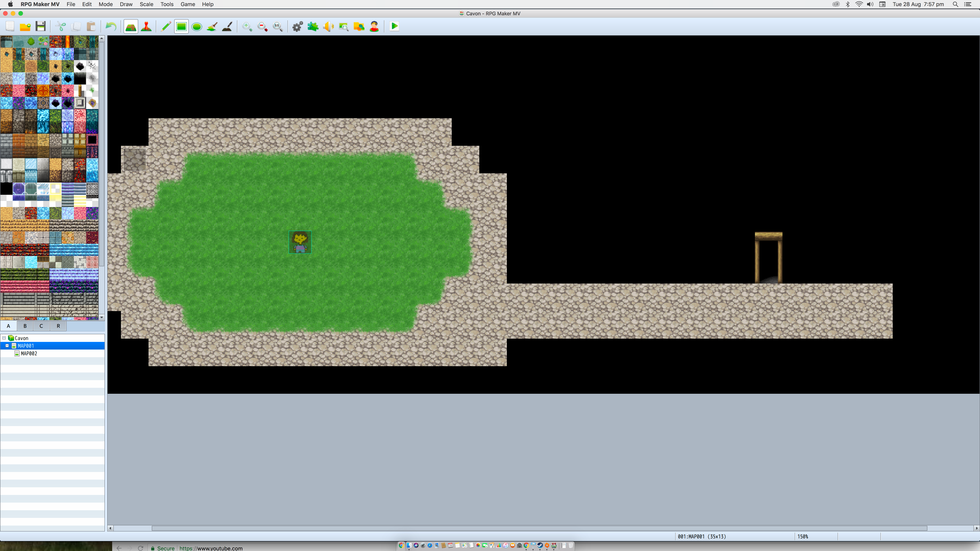Click the wooden mine entrance on the map
980x551 pixels.
pos(768,258)
